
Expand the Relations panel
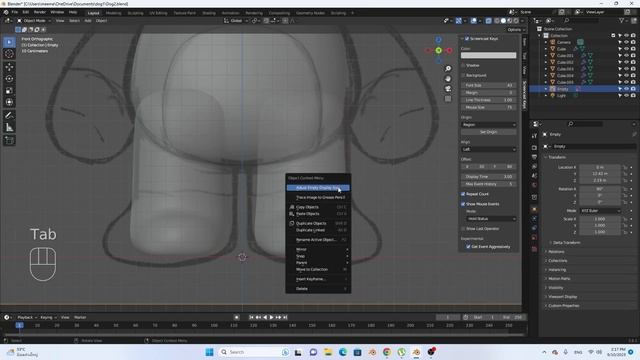click(x=556, y=251)
